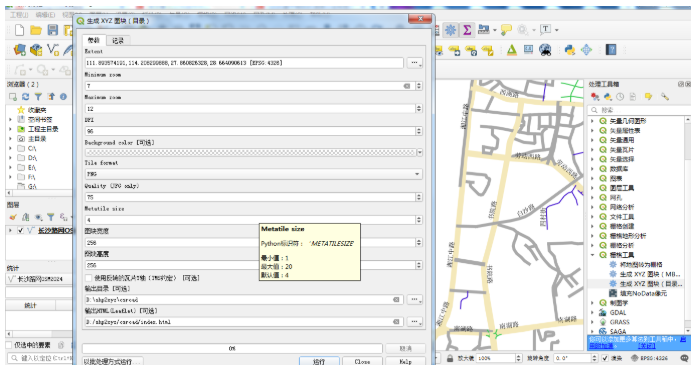694x370 pixels.
Task: Click the Help button in the dialog
Action: coord(405,362)
